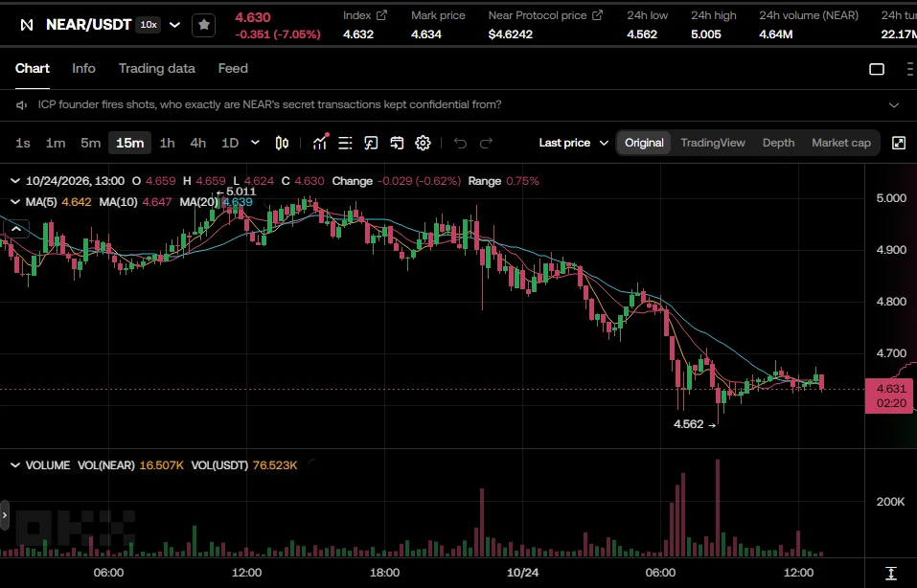Collapse the MA indicator row chevron
Viewport: 917px width, 588px height.
coord(15,202)
